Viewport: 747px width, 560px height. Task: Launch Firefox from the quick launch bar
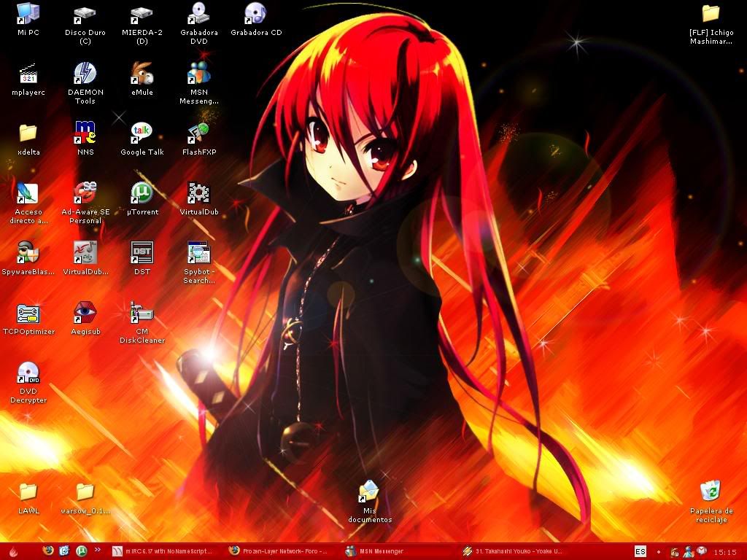coord(47,551)
